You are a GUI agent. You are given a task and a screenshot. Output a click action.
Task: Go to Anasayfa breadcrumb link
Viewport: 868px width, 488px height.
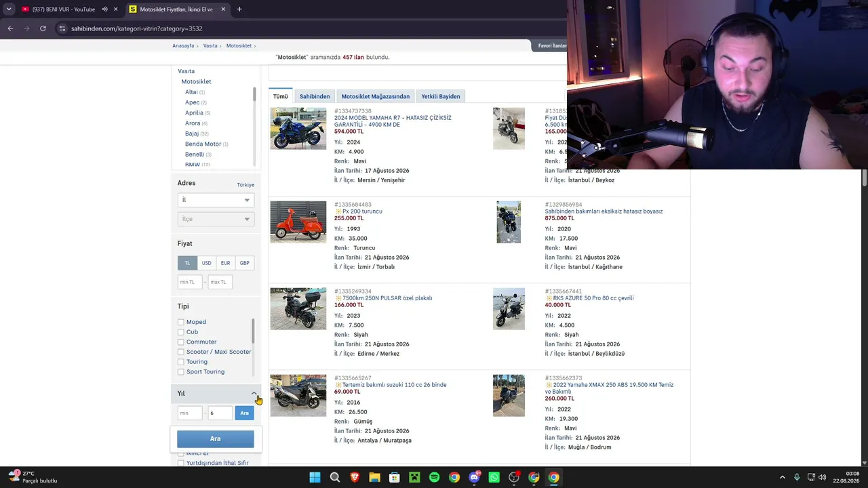point(183,45)
